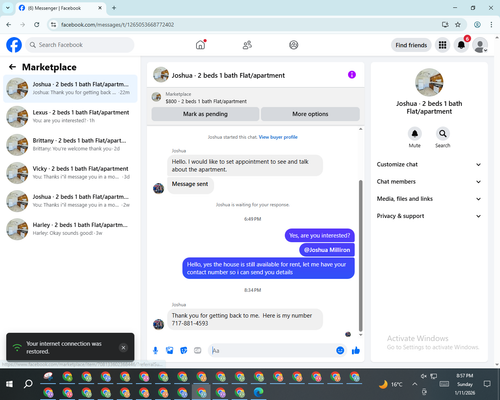Click the volume muted tray icon
The width and height of the screenshot is (500, 400).
[x=423, y=376]
